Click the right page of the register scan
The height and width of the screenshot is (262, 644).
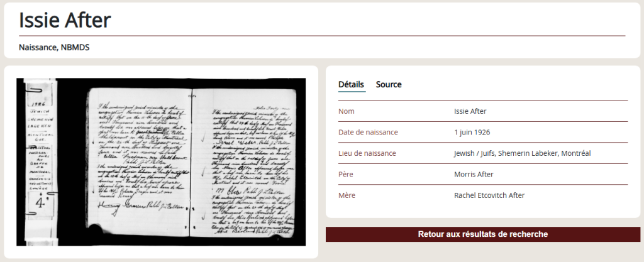click(244, 163)
